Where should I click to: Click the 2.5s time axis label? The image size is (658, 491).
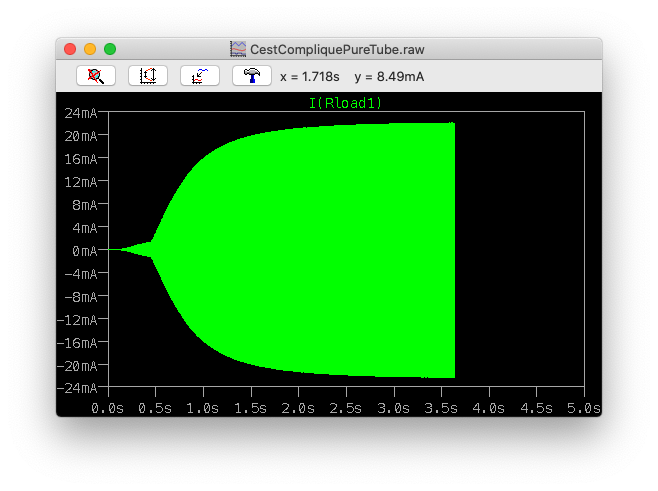click(345, 408)
